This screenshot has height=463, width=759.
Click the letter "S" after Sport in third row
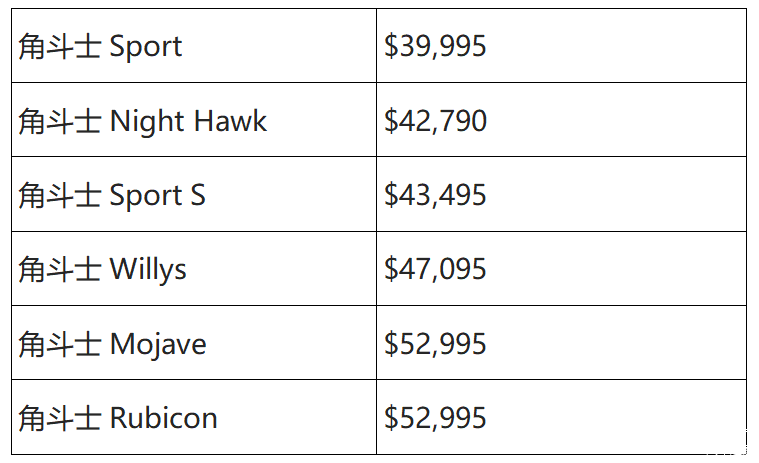click(197, 195)
